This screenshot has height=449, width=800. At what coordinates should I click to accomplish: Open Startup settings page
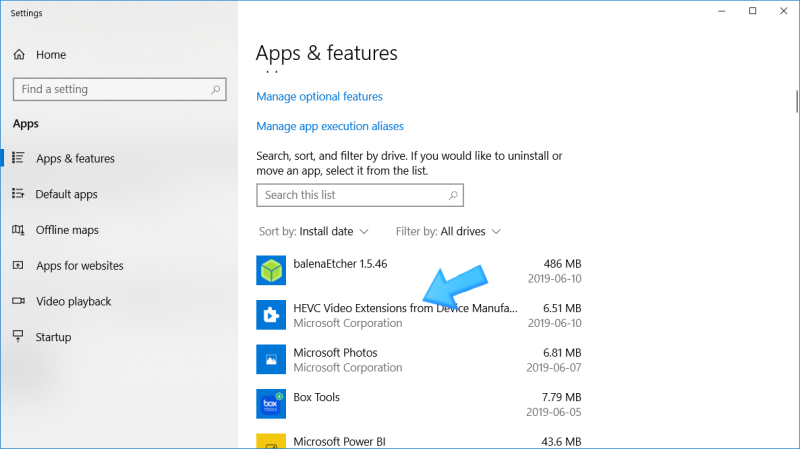[x=53, y=337]
